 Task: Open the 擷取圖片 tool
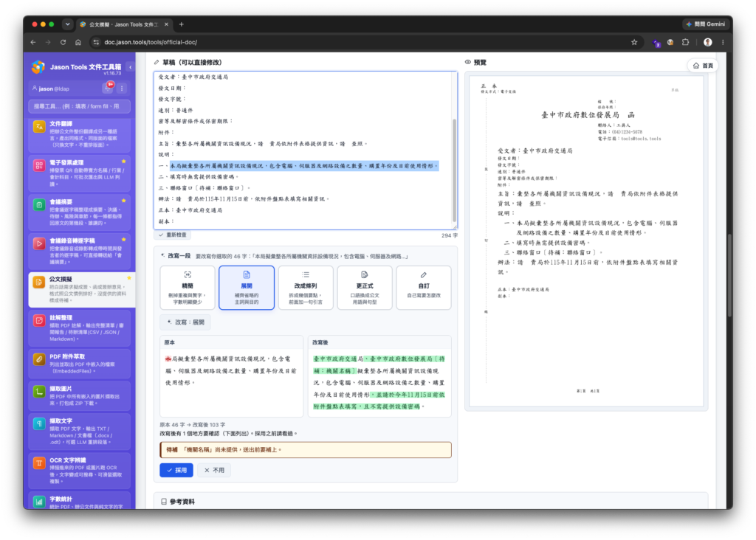[80, 395]
